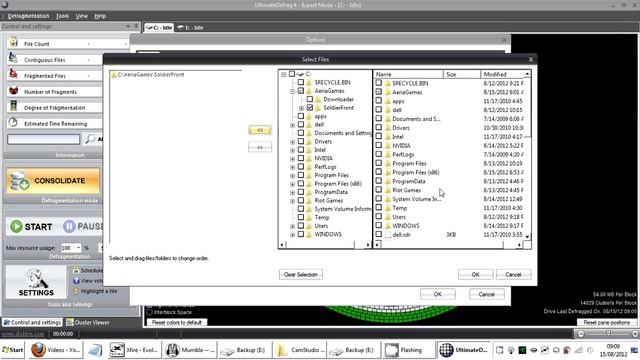Expand the Users tree node
The height and width of the screenshot is (360, 640).
293,226
